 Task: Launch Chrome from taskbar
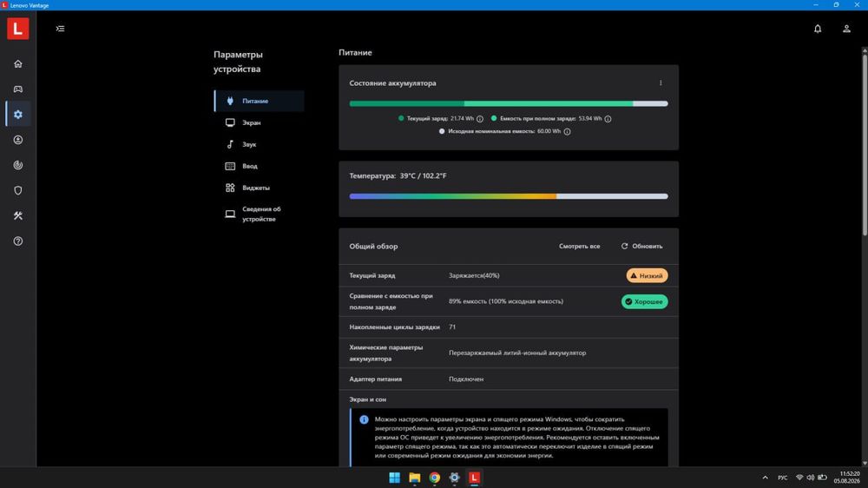(x=435, y=478)
